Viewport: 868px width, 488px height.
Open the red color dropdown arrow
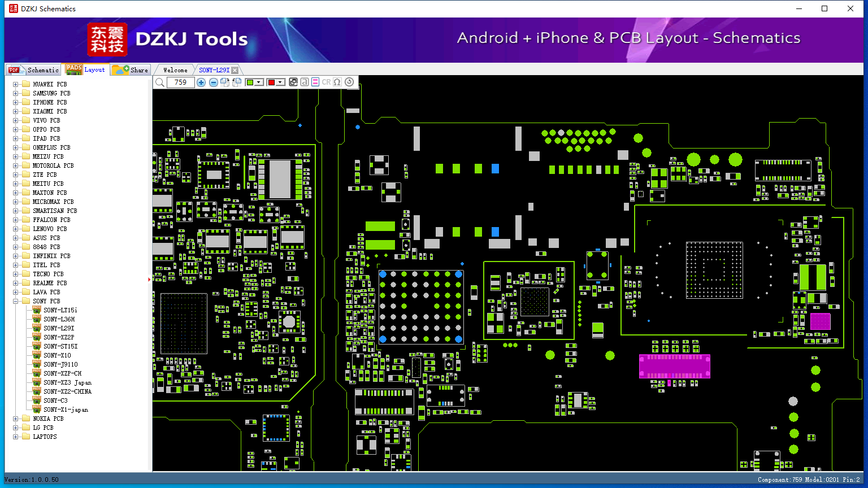[x=280, y=82]
